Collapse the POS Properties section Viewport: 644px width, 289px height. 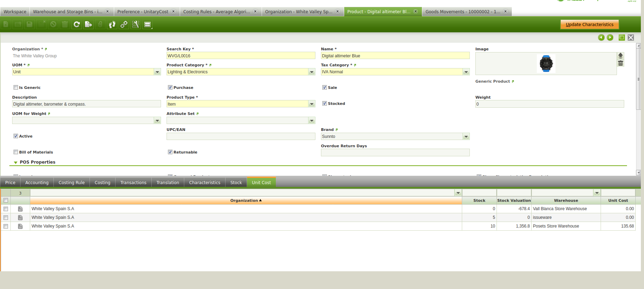coord(16,162)
